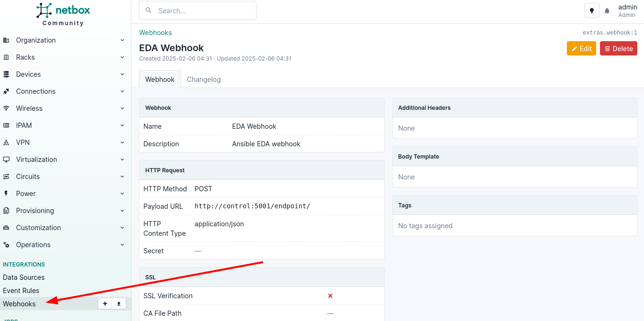Edit the EDA Webhook
This screenshot has width=644, height=321.
coord(582,49)
